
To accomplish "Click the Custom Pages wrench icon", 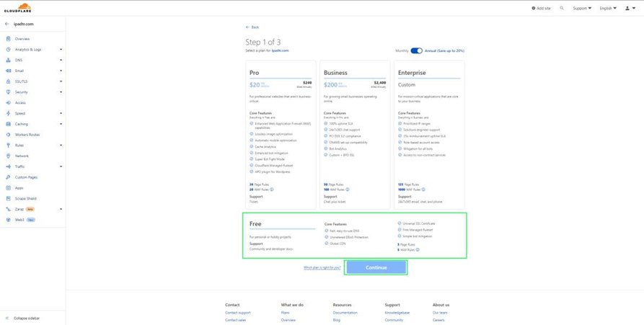I will click(x=8, y=177).
